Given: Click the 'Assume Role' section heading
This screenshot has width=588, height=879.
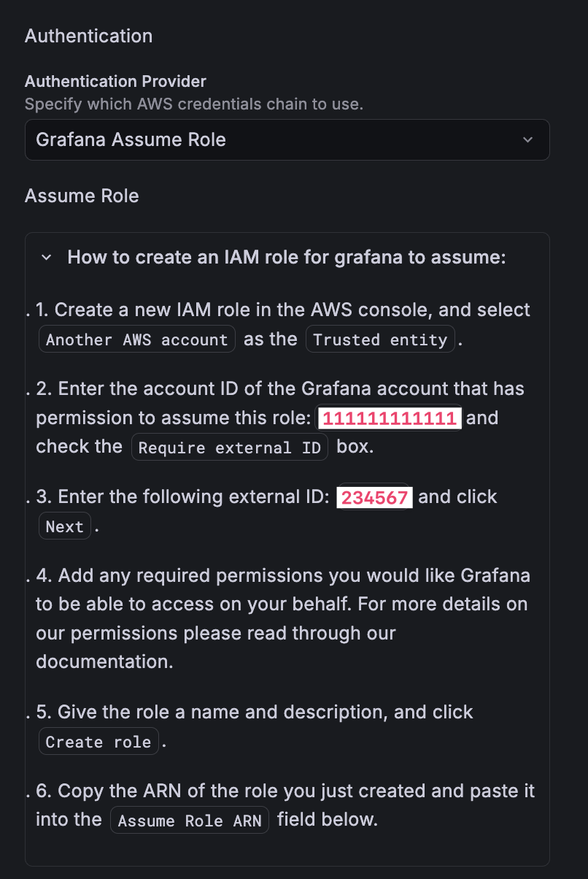Looking at the screenshot, I should (82, 196).
